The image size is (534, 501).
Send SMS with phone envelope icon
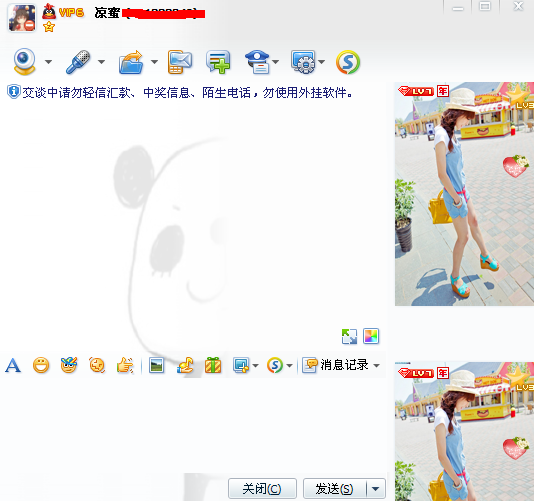(180, 62)
